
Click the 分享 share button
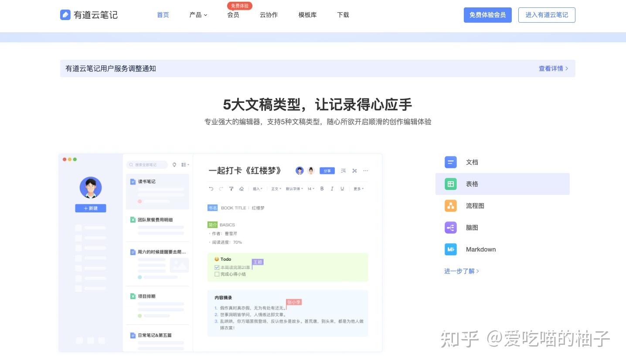click(327, 171)
